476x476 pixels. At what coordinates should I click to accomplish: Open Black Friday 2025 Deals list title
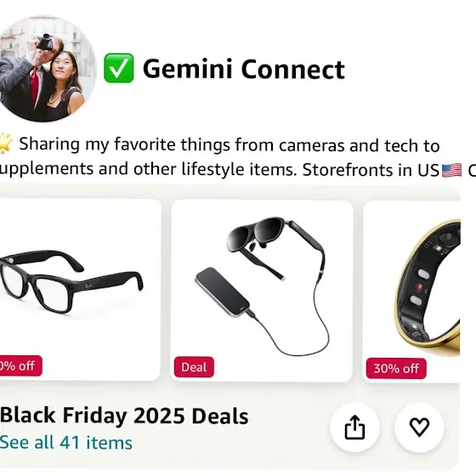coord(124,416)
